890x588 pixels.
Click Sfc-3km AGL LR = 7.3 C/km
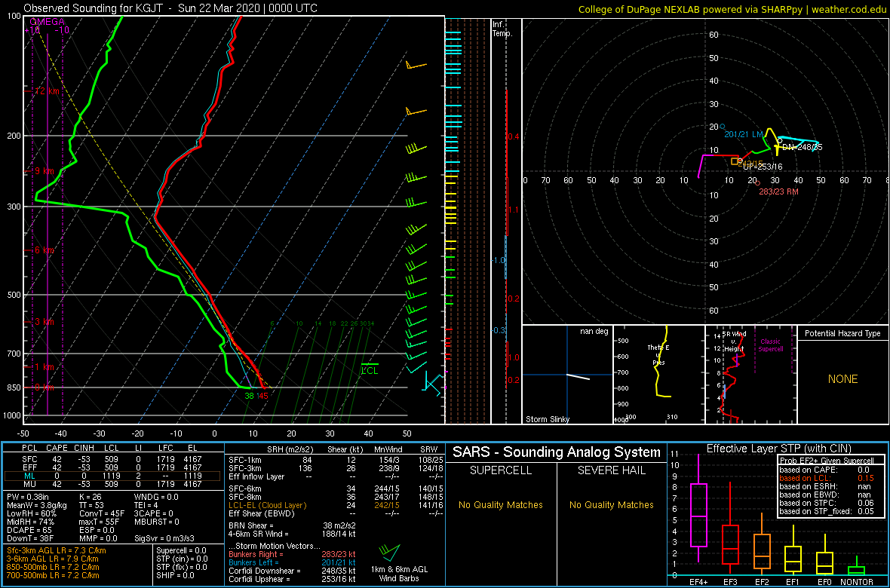click(56, 551)
